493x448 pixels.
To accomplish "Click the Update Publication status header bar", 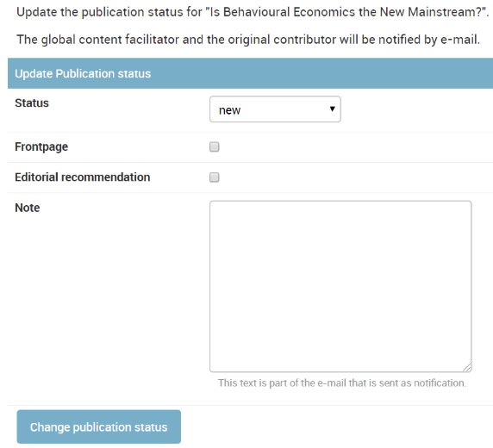I will [250, 73].
